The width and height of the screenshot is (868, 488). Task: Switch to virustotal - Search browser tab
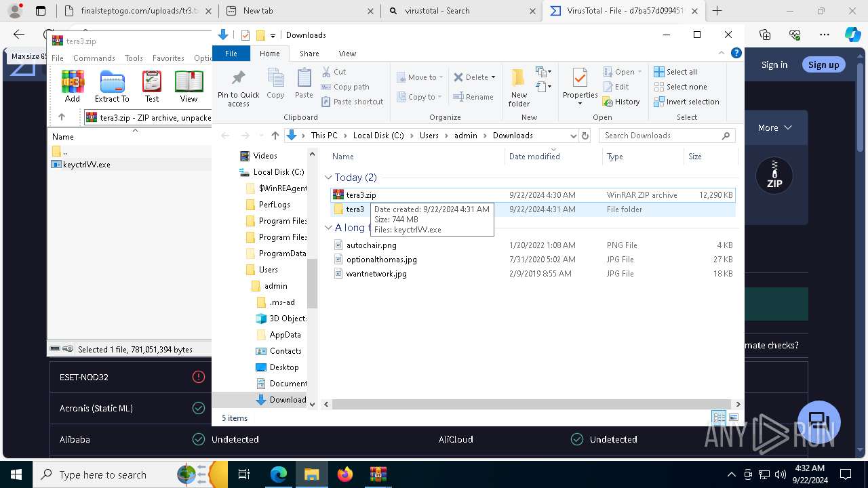pos(462,11)
